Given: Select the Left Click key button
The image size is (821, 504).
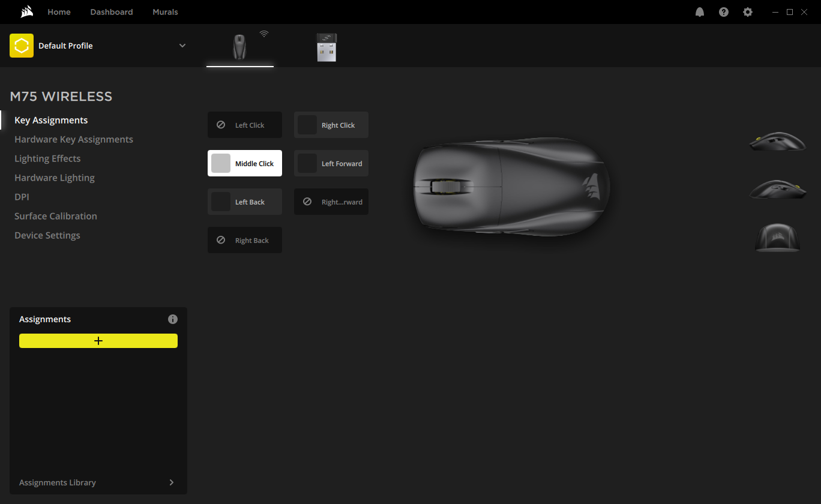Looking at the screenshot, I should (x=245, y=125).
